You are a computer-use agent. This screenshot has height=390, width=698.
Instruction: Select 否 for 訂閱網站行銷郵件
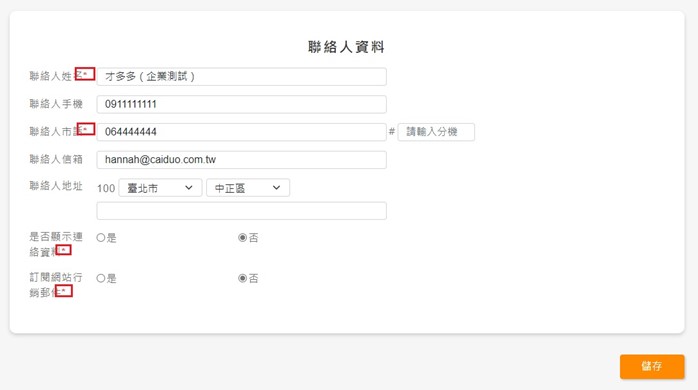coord(243,278)
